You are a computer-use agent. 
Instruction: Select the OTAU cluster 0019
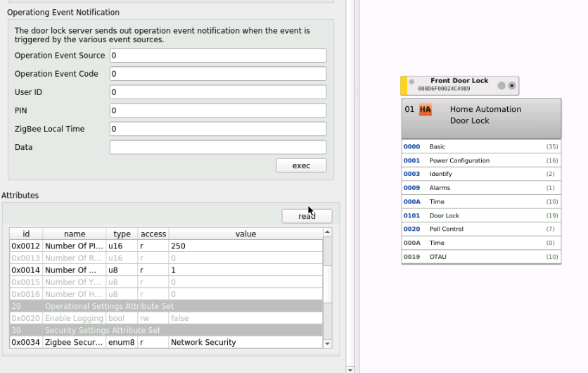(x=481, y=257)
